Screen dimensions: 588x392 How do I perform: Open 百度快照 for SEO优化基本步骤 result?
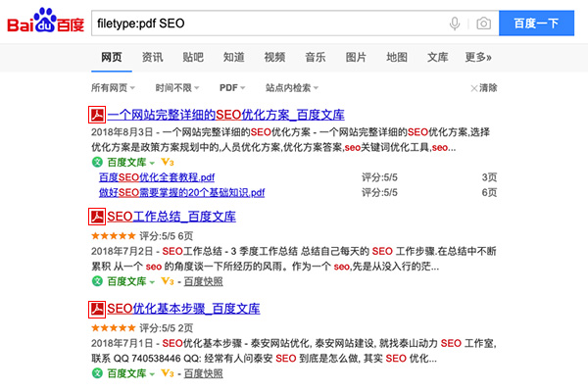click(x=203, y=373)
